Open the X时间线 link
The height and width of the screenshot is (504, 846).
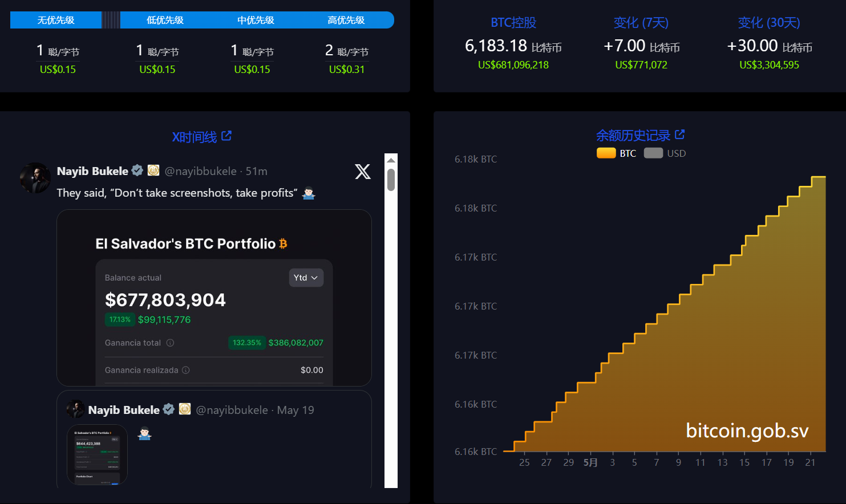pos(195,137)
